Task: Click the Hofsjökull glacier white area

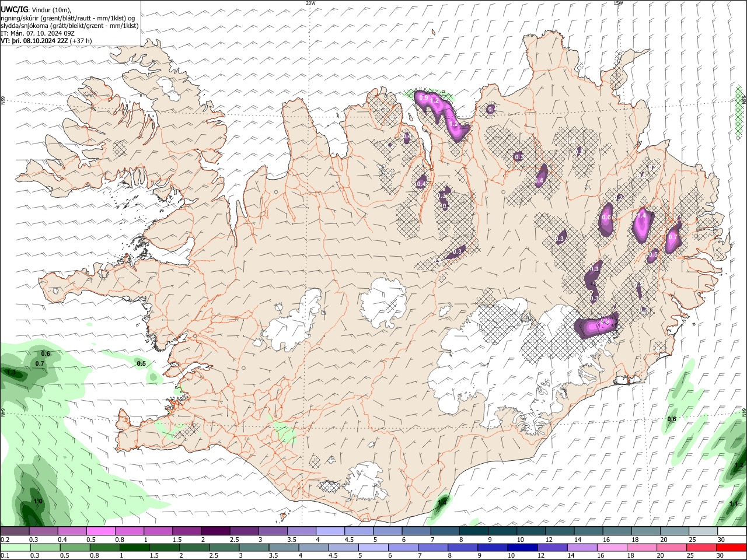Action: pyautogui.click(x=383, y=303)
